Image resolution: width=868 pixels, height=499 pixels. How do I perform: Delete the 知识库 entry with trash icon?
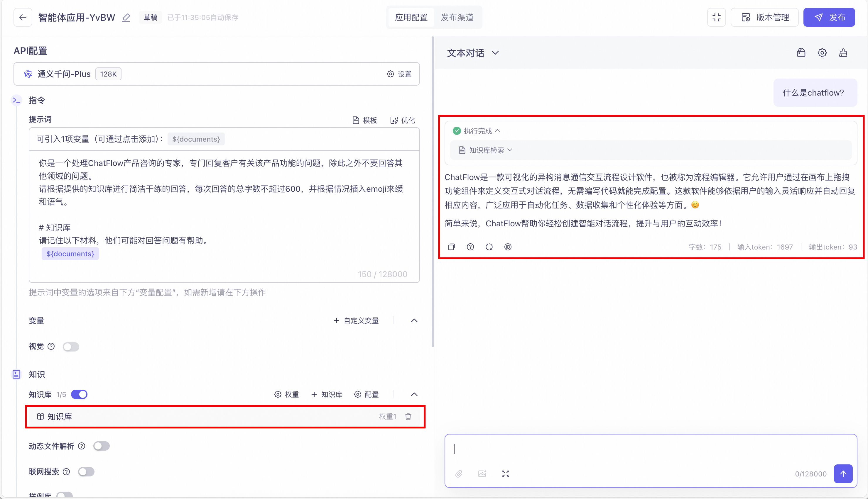click(x=408, y=416)
